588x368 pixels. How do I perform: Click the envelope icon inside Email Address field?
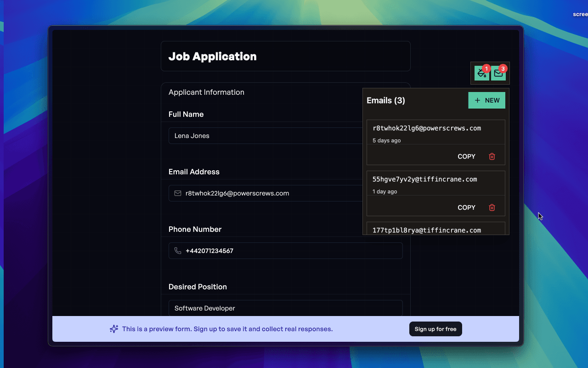[178, 193]
